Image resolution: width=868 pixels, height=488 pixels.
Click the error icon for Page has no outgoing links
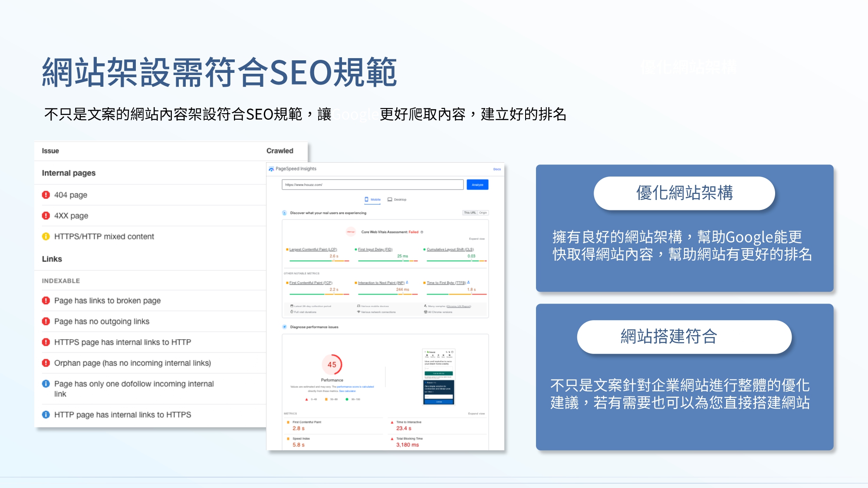[46, 321]
